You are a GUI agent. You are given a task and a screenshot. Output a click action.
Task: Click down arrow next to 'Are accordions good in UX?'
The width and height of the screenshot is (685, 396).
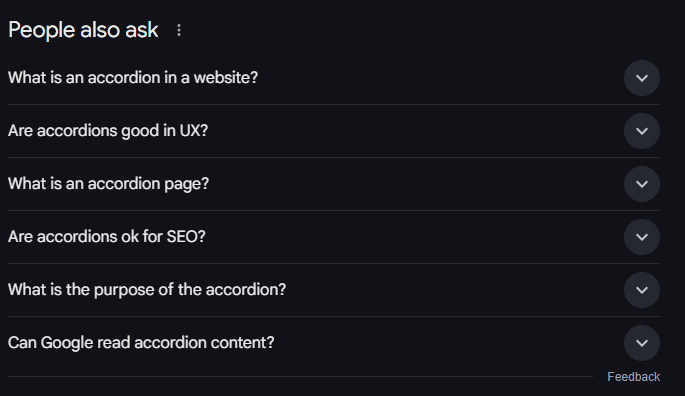pos(641,131)
